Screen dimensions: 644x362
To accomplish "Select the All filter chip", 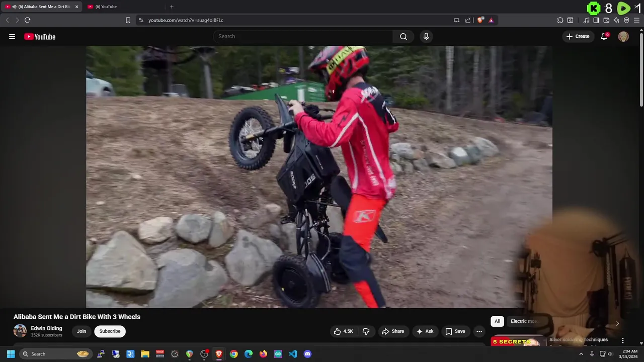I will [x=497, y=321].
